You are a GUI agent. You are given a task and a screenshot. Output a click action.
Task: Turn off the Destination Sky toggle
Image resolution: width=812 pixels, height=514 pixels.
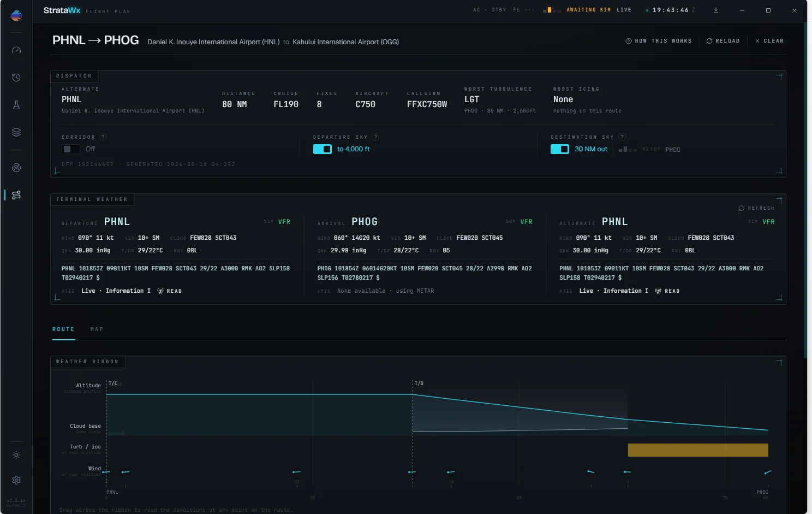(x=560, y=149)
